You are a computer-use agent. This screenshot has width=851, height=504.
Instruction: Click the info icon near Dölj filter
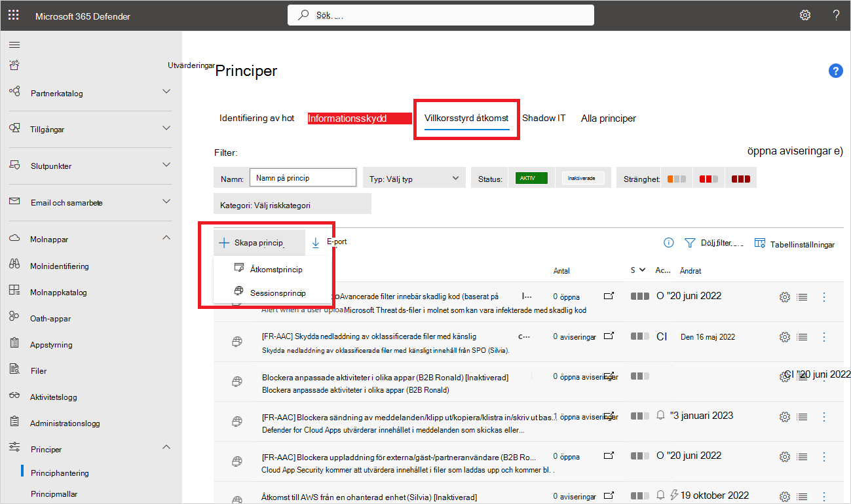[668, 243]
